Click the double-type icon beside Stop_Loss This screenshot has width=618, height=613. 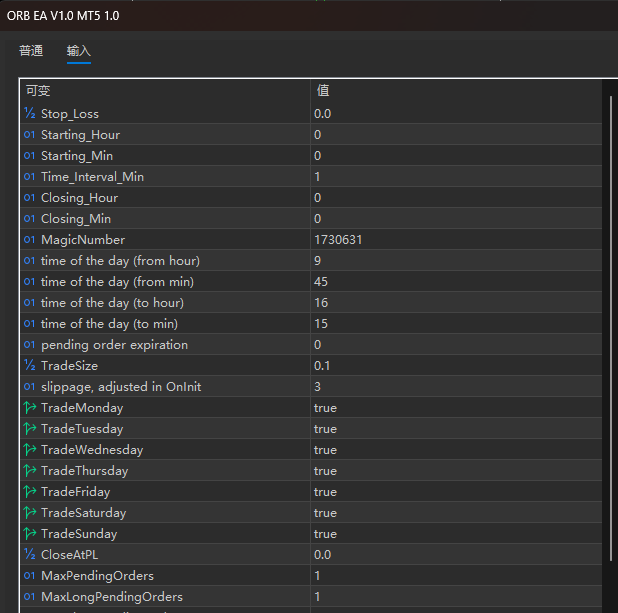coord(30,114)
